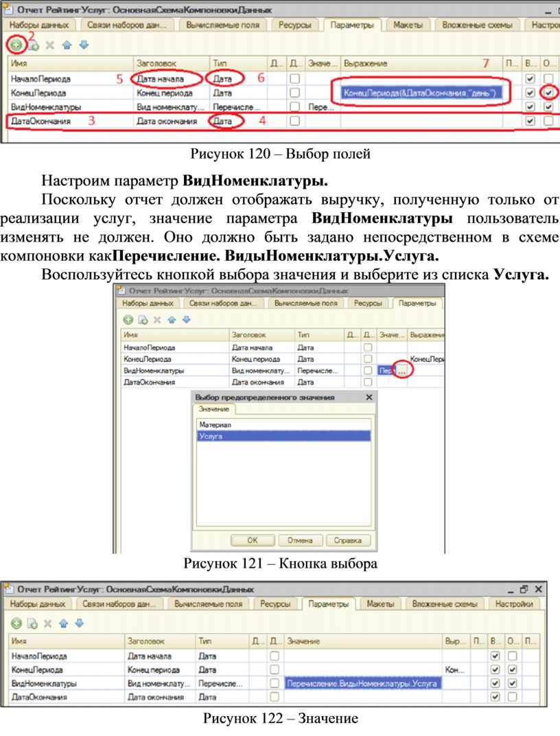Click the copy icon in Figure 122 toolbar
This screenshot has height=736, width=560.
32,624
